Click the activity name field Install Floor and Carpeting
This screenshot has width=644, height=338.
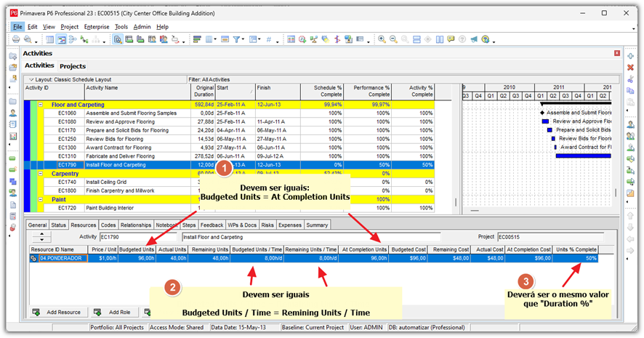(x=311, y=237)
